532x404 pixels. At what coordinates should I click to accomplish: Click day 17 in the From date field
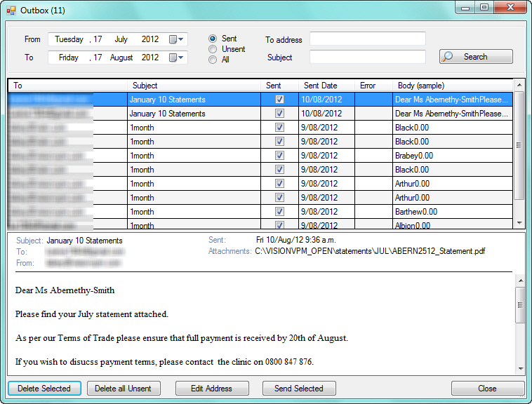coord(98,39)
